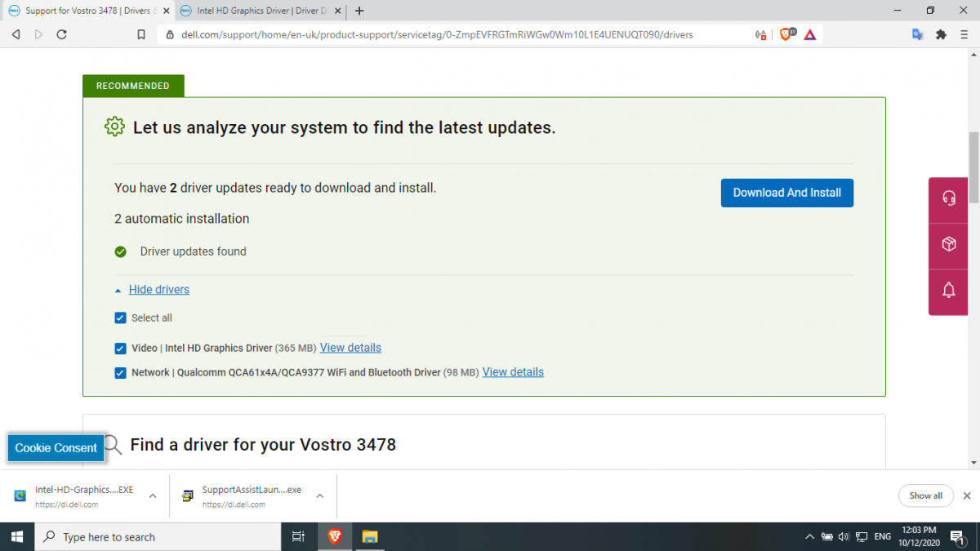Click the Intel-HD-Graphics EXE download file icon

pyautogui.click(x=20, y=495)
